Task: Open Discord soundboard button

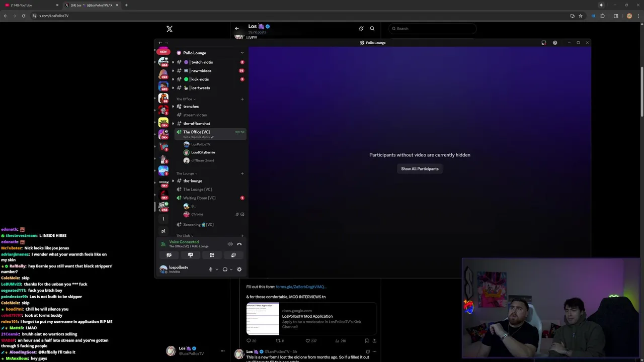Action: [233, 255]
